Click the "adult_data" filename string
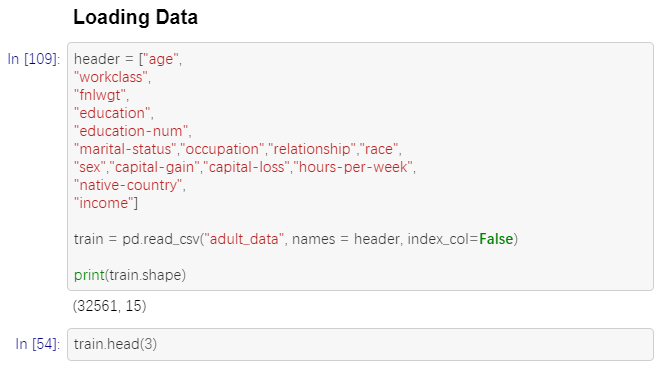The height and width of the screenshot is (366, 668). pos(244,239)
